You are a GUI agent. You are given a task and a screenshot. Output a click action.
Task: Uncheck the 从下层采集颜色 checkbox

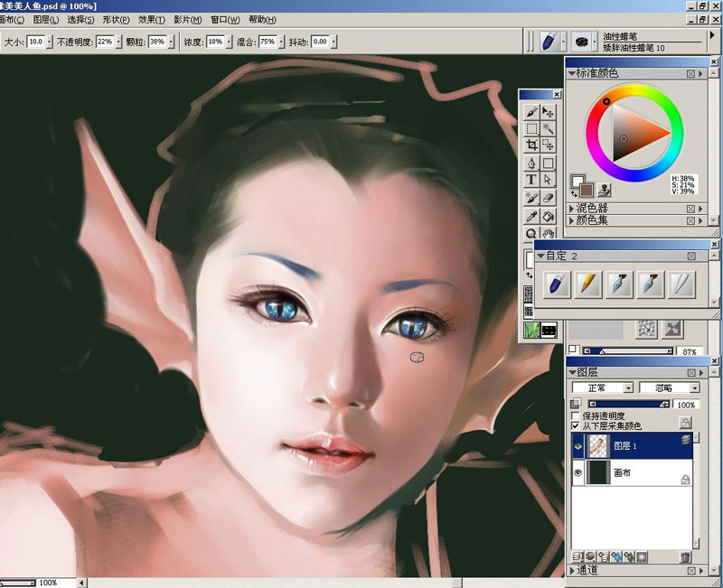pyautogui.click(x=575, y=425)
